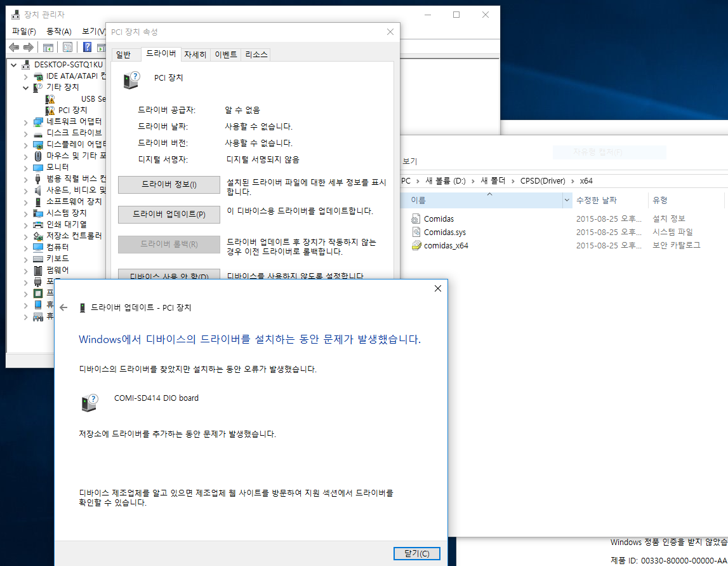
Task: Toggle the console tree icon in Device Manager toolbar
Action: click(x=48, y=48)
